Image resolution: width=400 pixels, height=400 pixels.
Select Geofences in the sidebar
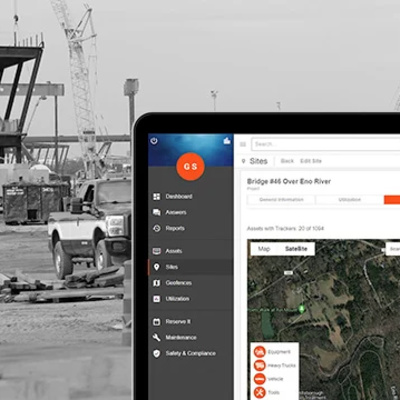[179, 283]
